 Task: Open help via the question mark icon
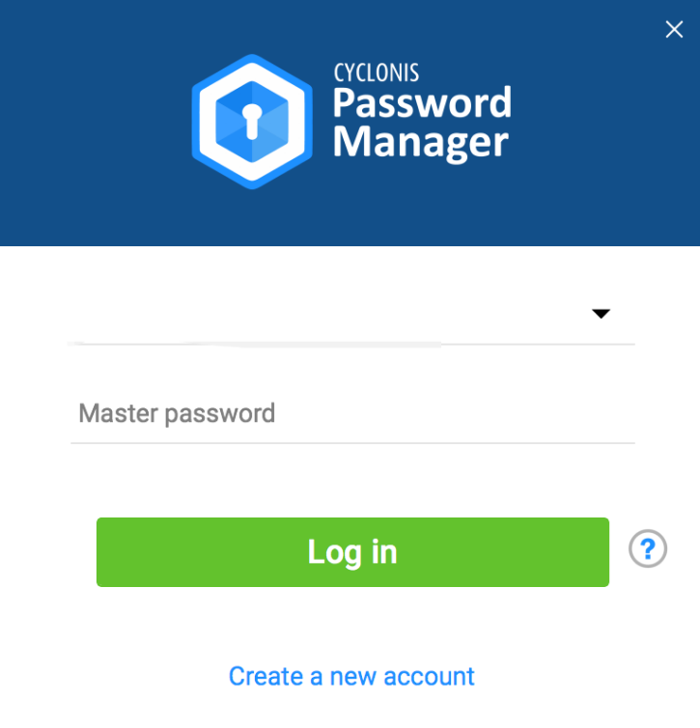coord(648,550)
